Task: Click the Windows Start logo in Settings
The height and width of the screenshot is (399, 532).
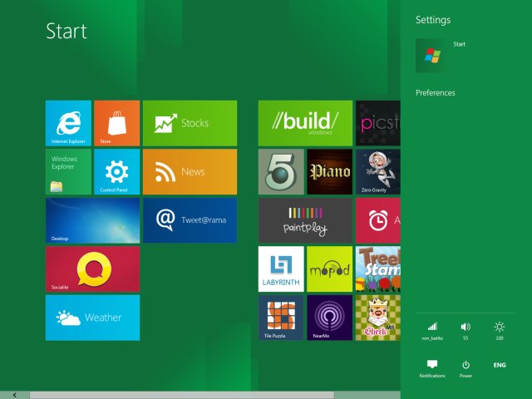Action: coord(432,56)
